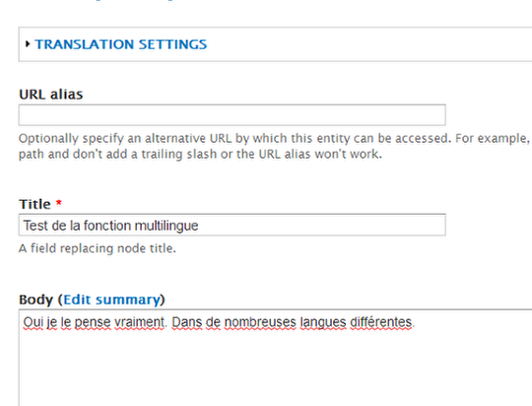Screen dimensions: 532x406
Task: Click the URL alias field label
Action: point(51,94)
